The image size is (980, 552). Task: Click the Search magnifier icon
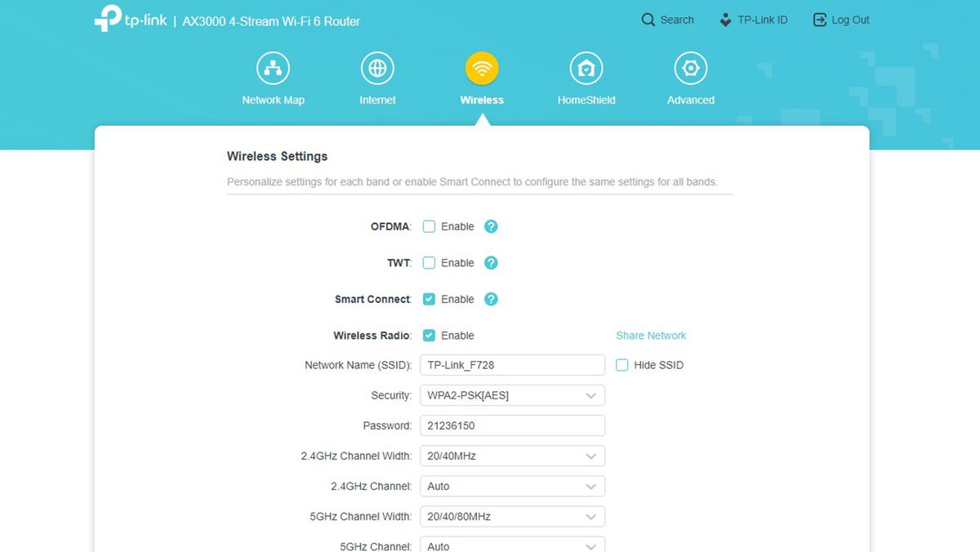(648, 20)
